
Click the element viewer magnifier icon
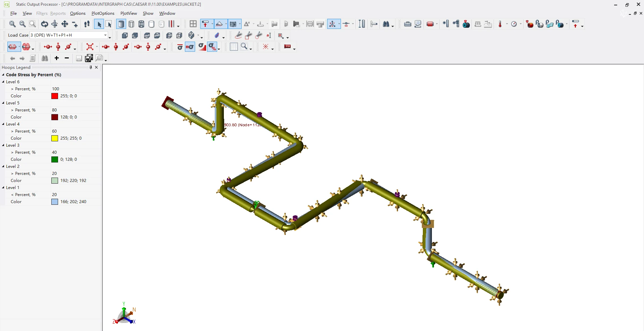coord(244,47)
